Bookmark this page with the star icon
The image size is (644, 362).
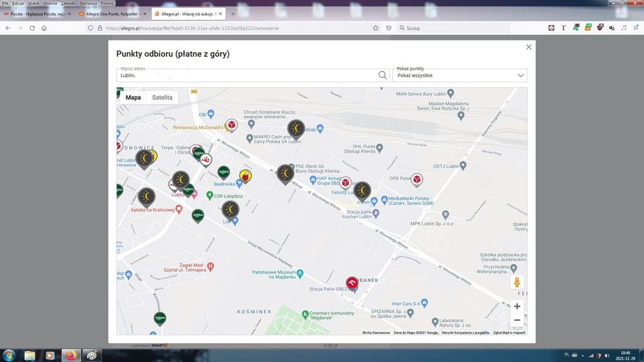click(x=375, y=28)
